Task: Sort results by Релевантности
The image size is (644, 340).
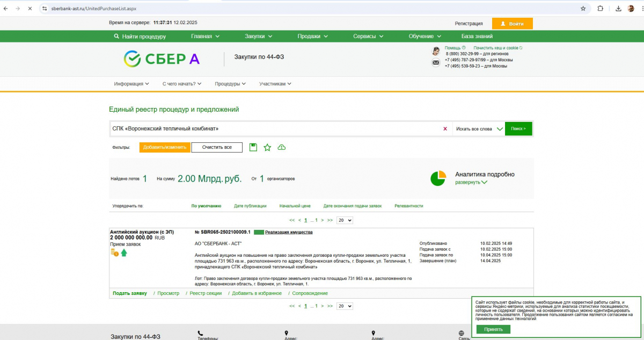Action: (x=409, y=206)
